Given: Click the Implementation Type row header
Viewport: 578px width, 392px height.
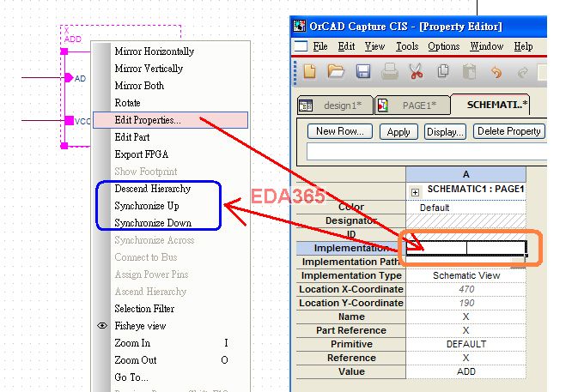Looking at the screenshot, I should pos(351,275).
